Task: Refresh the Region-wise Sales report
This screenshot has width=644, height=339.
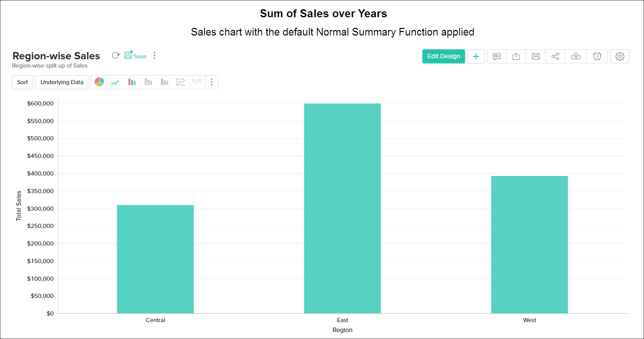Action: point(115,55)
